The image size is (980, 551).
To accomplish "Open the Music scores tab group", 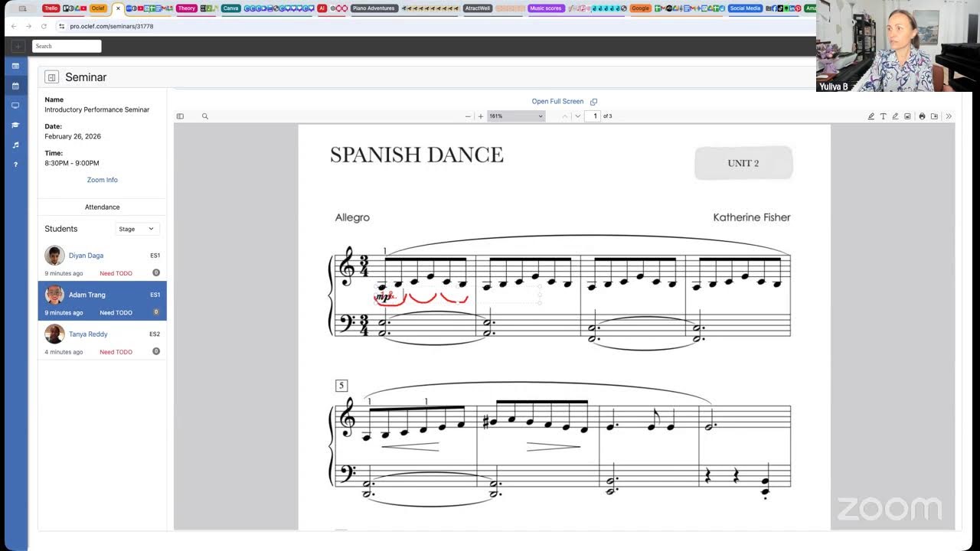I will pyautogui.click(x=546, y=8).
